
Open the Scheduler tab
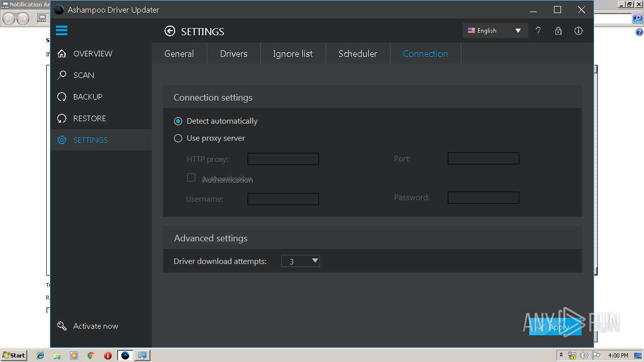(x=358, y=54)
